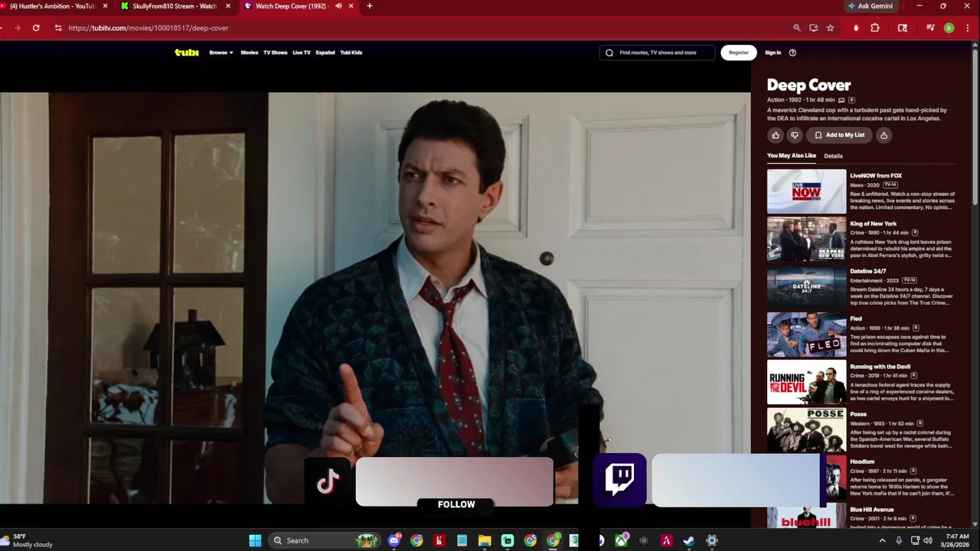Image resolution: width=980 pixels, height=551 pixels.
Task: Open Dateline 24/7 thumbnail
Action: pyautogui.click(x=806, y=286)
